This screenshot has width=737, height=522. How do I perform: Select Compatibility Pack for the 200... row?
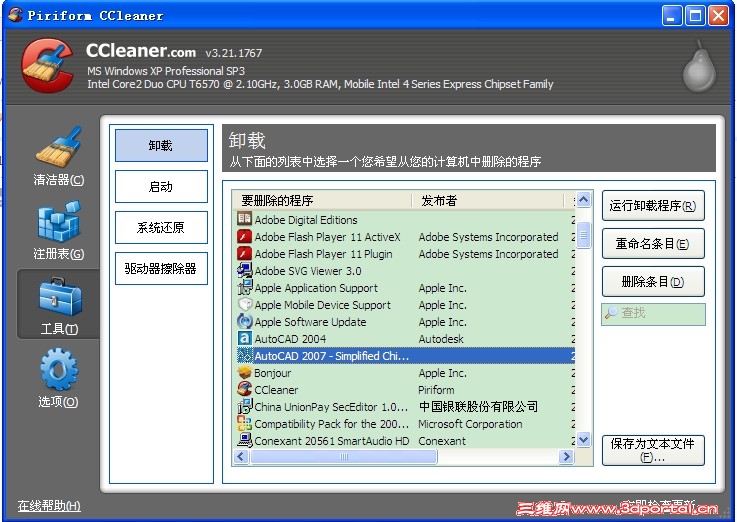pyautogui.click(x=404, y=423)
